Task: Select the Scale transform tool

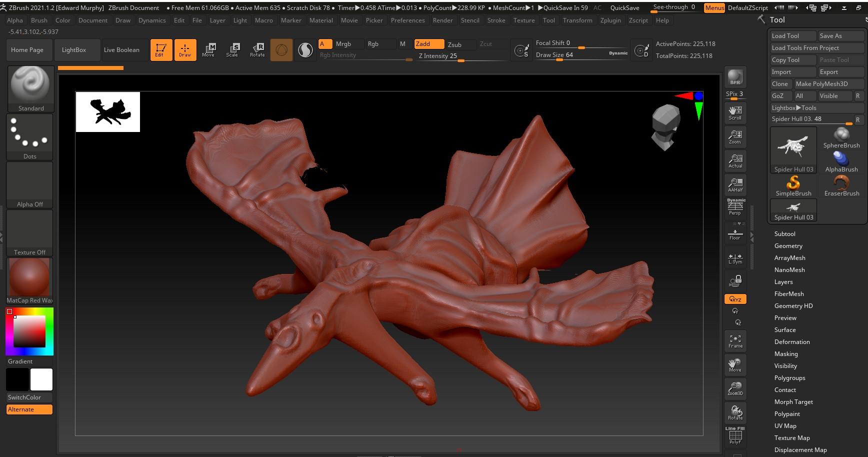Action: click(x=232, y=49)
